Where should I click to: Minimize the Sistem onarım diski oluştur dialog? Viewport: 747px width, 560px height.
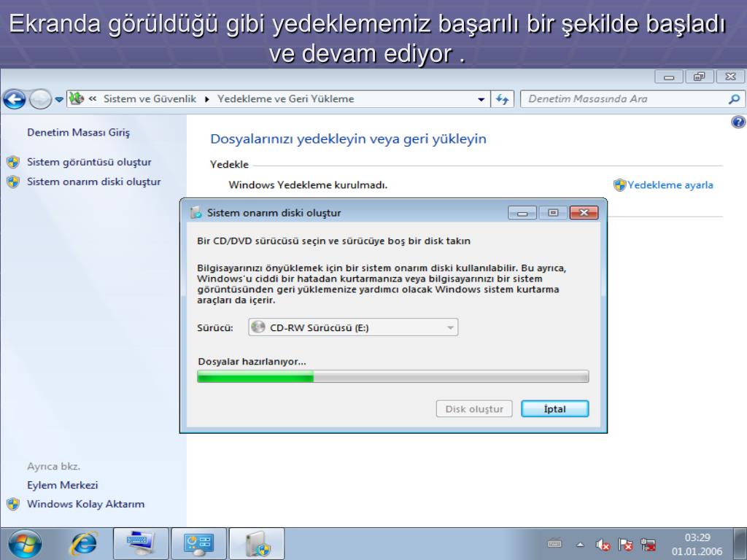tap(522, 212)
